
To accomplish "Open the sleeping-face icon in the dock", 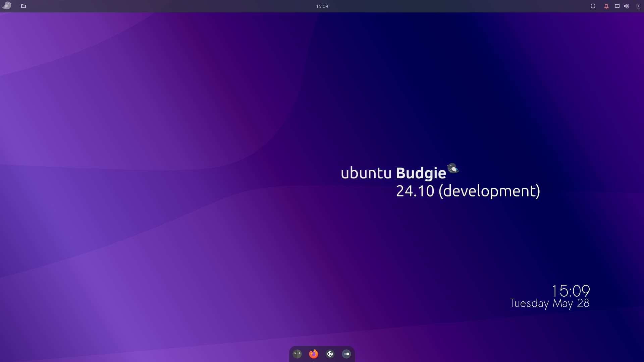I will click(x=297, y=354).
